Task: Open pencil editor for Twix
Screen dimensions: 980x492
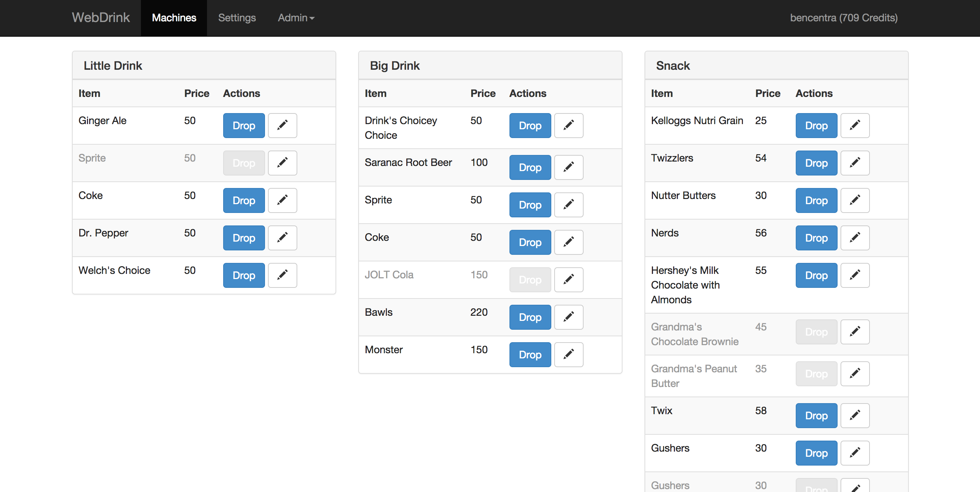Action: pyautogui.click(x=855, y=416)
